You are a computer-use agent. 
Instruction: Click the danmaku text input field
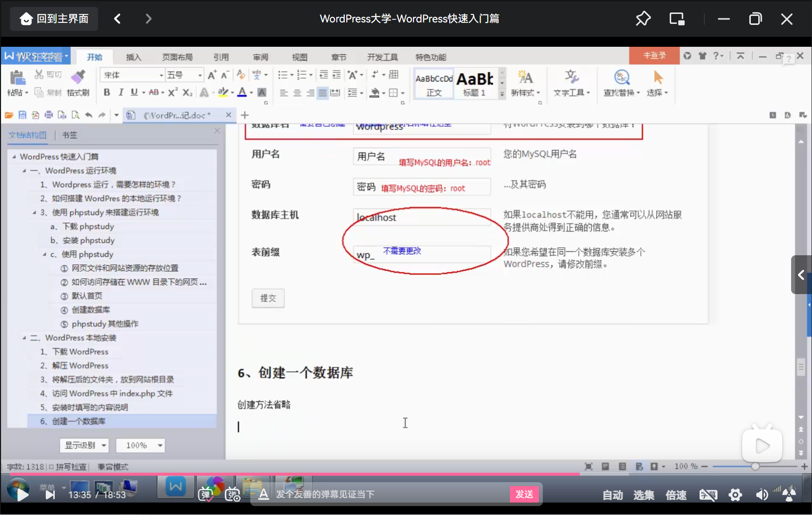(x=391, y=494)
